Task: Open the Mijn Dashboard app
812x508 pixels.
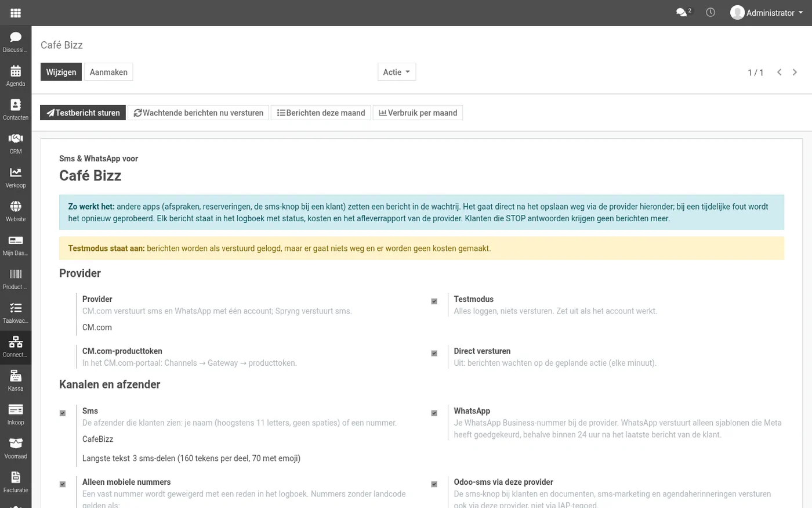Action: coord(16,245)
